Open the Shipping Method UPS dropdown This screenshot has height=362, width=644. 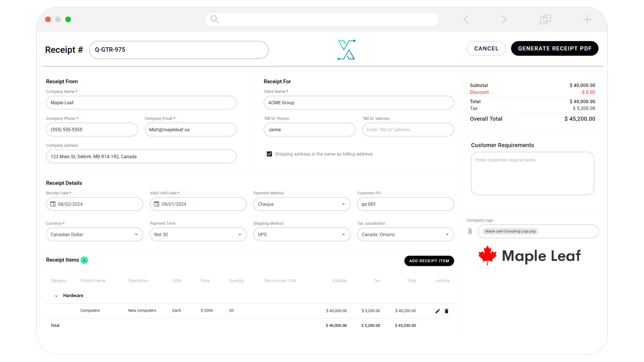tap(302, 235)
